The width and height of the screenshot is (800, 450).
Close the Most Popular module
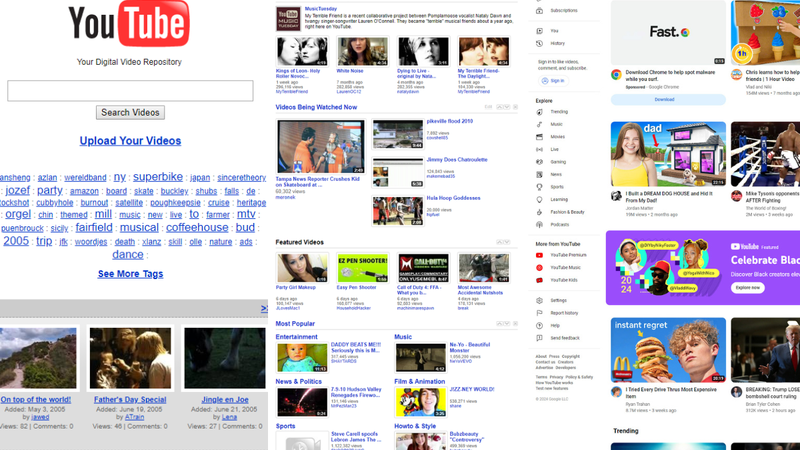tap(515, 324)
